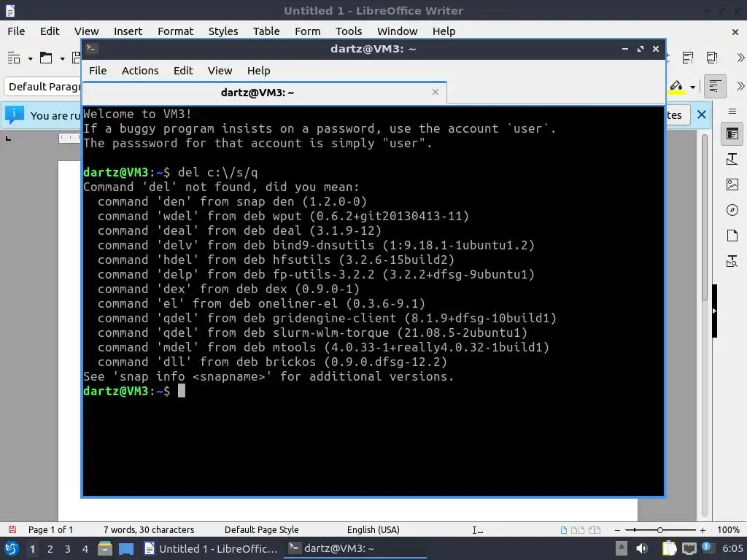Open the Writer Edit menu
Screen dimensions: 747x560
click(x=50, y=31)
